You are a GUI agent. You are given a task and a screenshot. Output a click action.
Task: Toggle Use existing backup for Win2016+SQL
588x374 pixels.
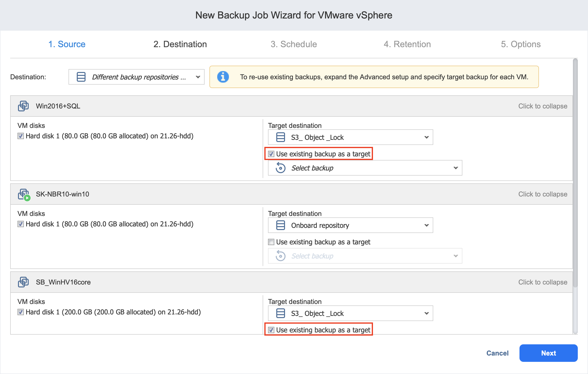pyautogui.click(x=271, y=154)
